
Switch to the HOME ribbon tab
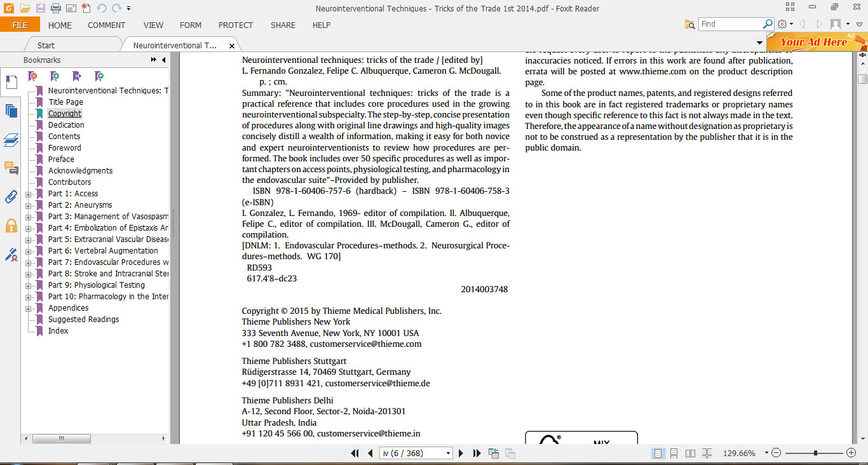(x=60, y=25)
